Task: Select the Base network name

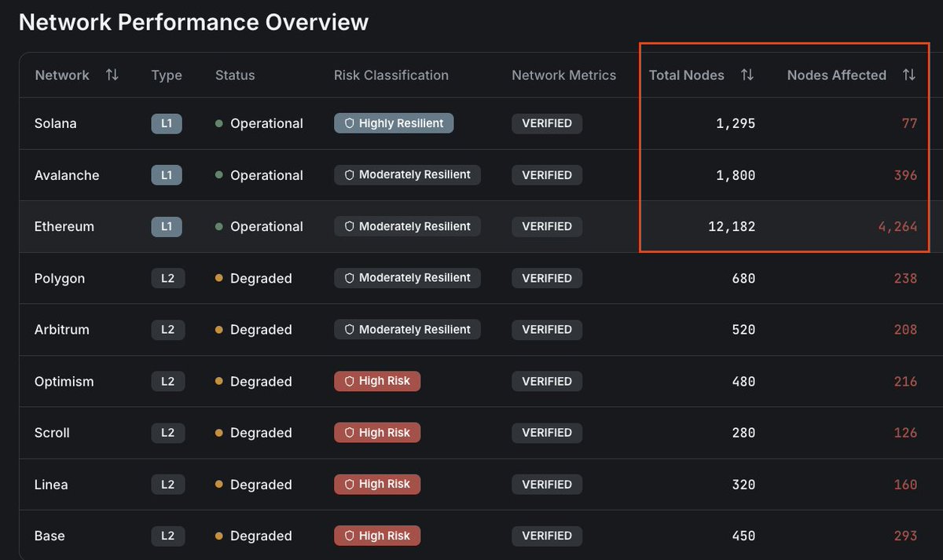Action: point(50,536)
